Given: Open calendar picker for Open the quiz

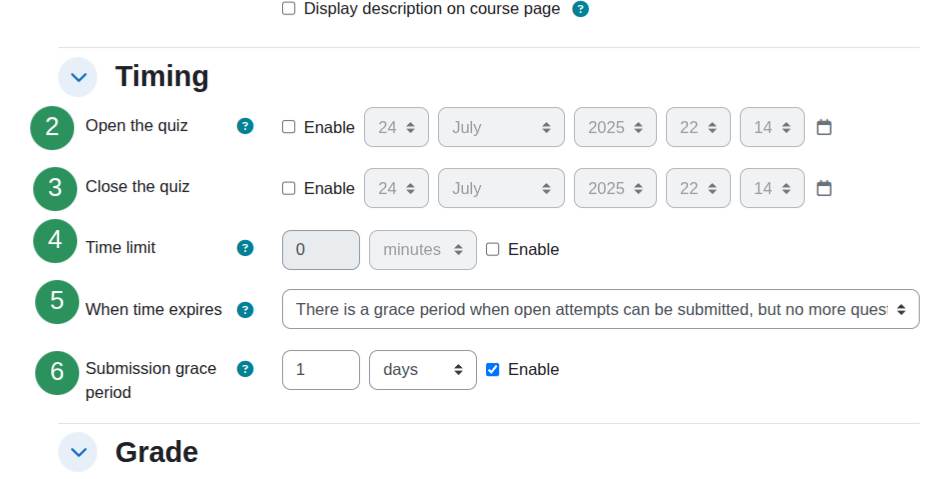Looking at the screenshot, I should [x=824, y=127].
